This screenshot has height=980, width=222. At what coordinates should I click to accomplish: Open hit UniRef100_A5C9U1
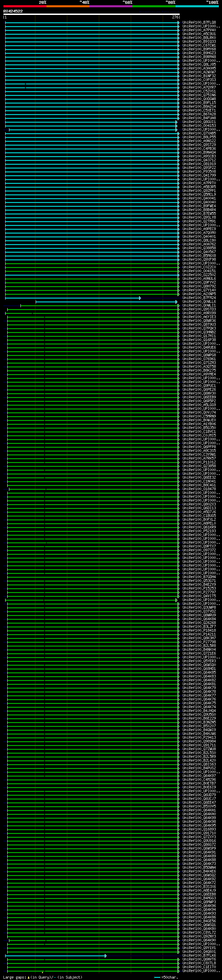[199, 34]
